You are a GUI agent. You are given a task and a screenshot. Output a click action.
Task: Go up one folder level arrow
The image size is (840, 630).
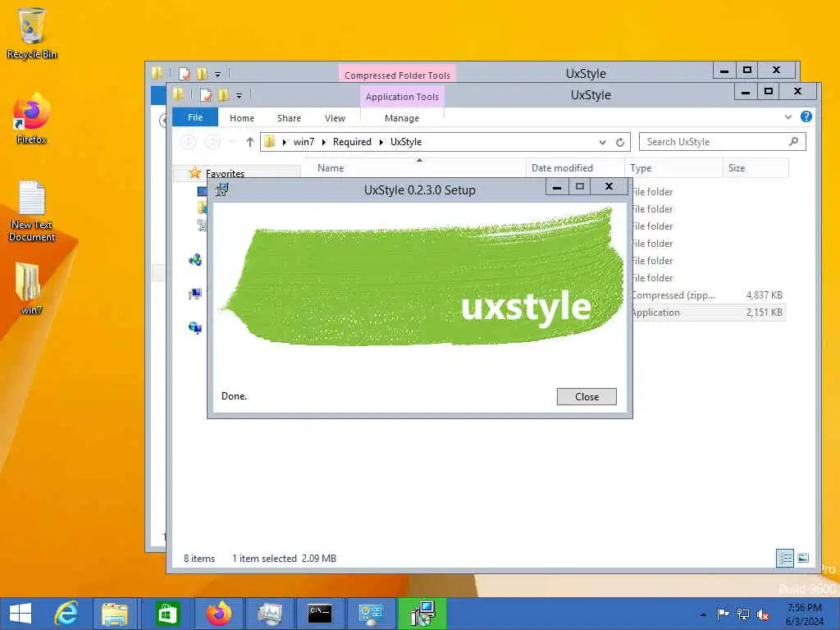pos(249,142)
